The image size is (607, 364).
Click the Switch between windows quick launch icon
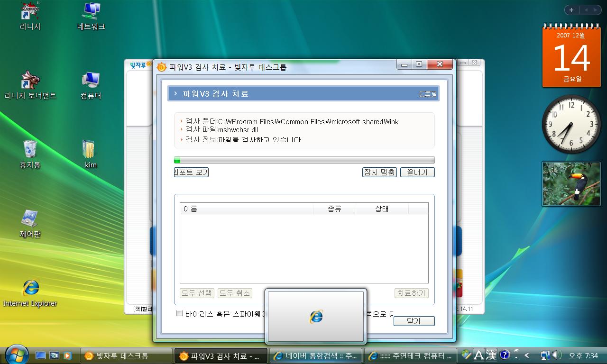coord(54,355)
